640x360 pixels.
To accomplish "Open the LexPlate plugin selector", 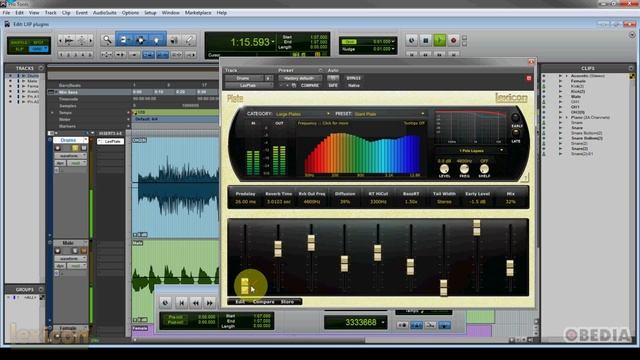I will [249, 85].
